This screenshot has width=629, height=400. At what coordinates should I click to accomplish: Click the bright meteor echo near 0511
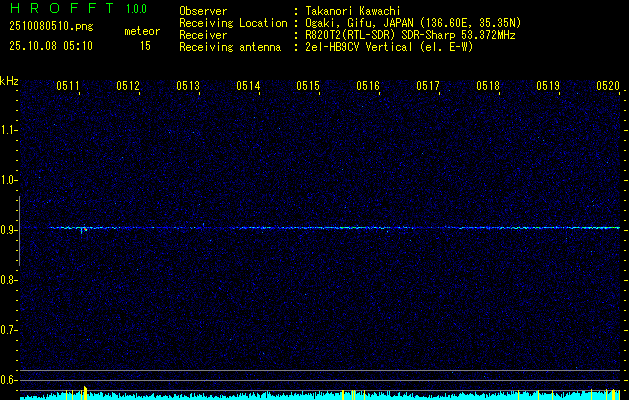click(84, 229)
